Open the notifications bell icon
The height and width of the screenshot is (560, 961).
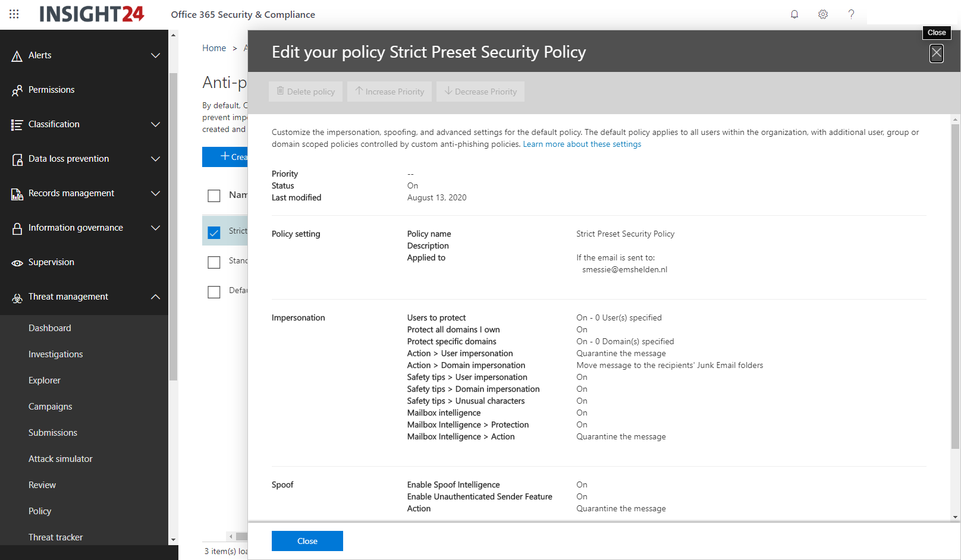pyautogui.click(x=794, y=14)
